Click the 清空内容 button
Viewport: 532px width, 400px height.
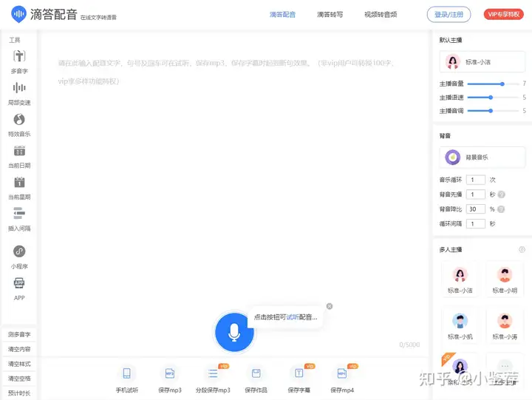click(x=19, y=349)
